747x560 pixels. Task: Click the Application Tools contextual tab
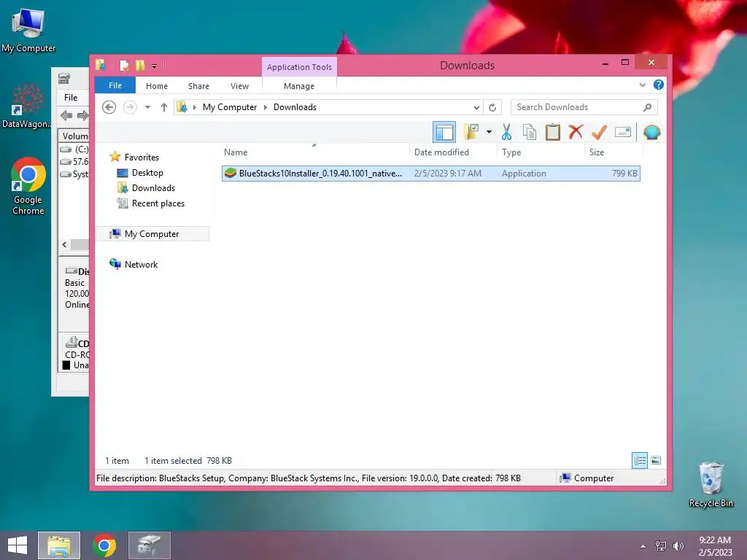[x=299, y=67]
